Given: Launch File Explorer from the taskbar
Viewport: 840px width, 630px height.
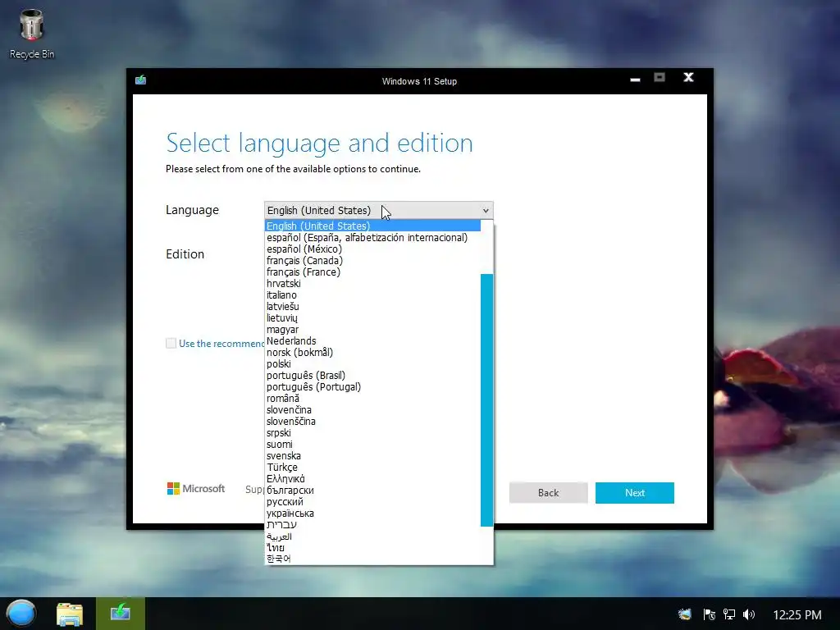Looking at the screenshot, I should click(70, 614).
